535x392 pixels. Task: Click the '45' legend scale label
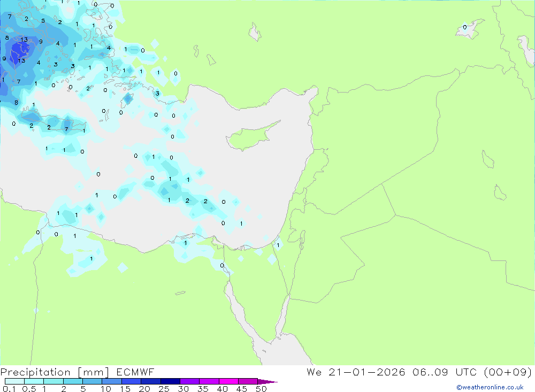pyautogui.click(x=242, y=389)
